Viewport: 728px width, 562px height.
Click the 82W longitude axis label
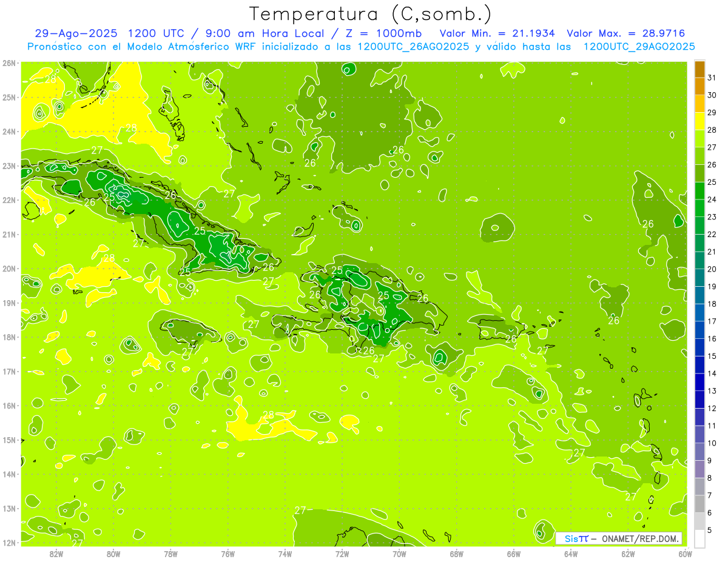pyautogui.click(x=56, y=554)
